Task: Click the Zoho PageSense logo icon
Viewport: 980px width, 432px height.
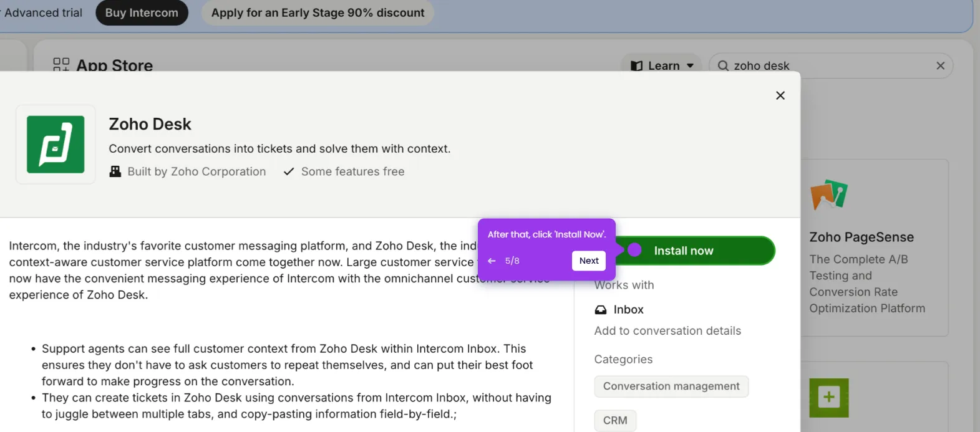Action: 828,194
